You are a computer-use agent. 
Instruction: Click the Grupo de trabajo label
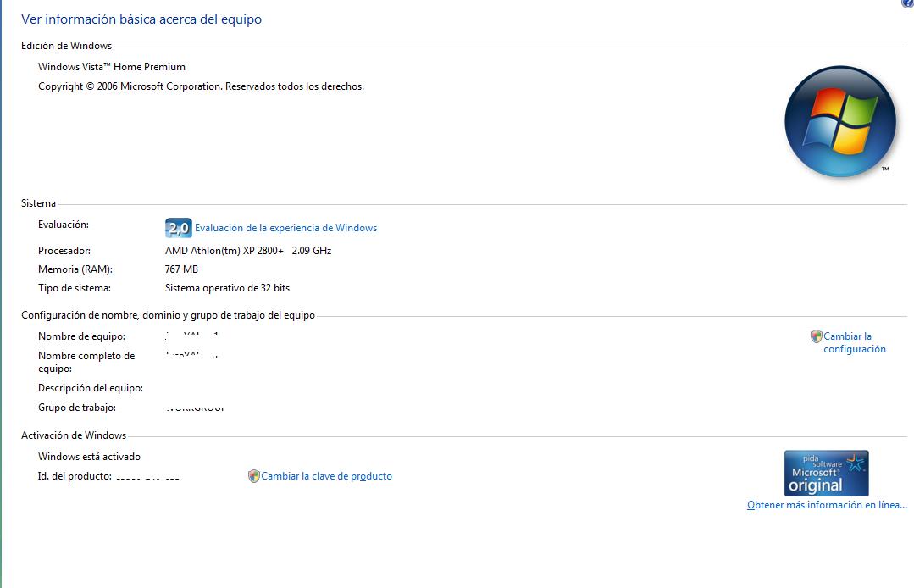point(77,408)
